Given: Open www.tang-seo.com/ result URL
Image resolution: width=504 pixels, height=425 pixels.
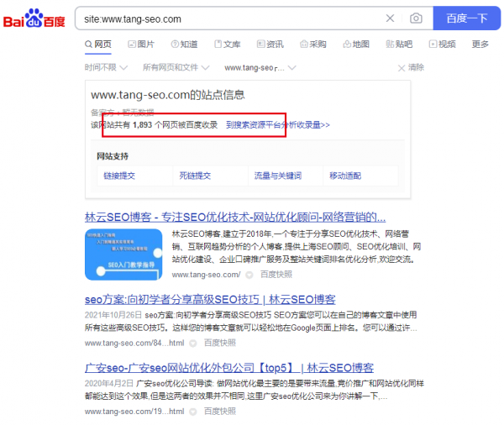Looking at the screenshot, I should tap(206, 275).
